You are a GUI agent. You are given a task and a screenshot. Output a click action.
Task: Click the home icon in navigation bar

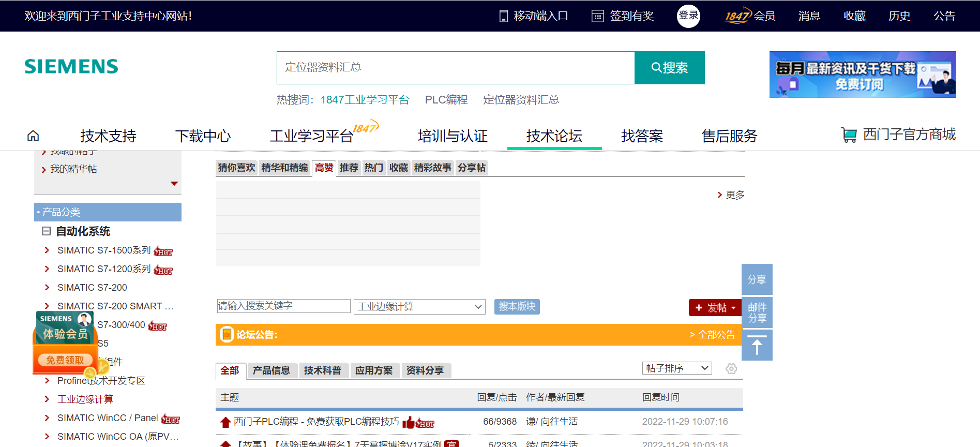coord(33,136)
